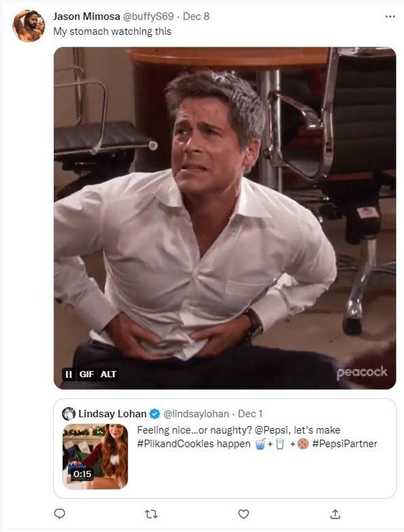The height and width of the screenshot is (532, 404).
Task: Open Lindsay Lohan's name in quoted tweet
Action: (x=112, y=414)
